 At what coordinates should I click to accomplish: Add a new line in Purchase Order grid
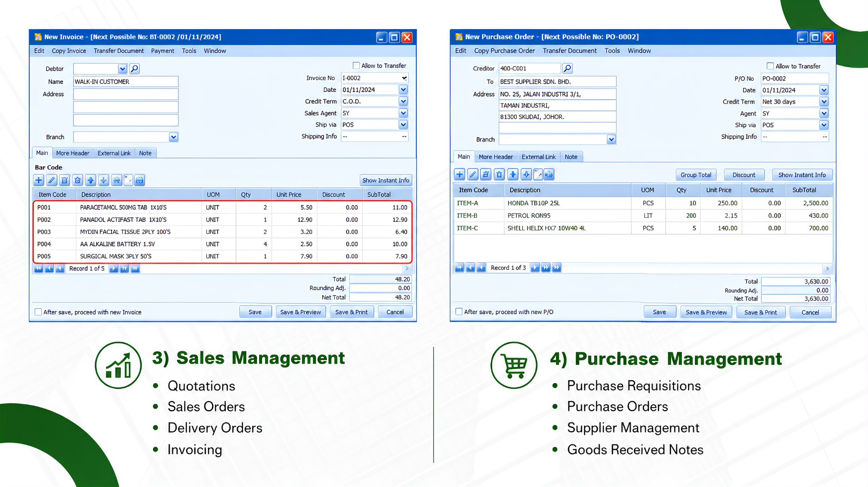click(459, 174)
